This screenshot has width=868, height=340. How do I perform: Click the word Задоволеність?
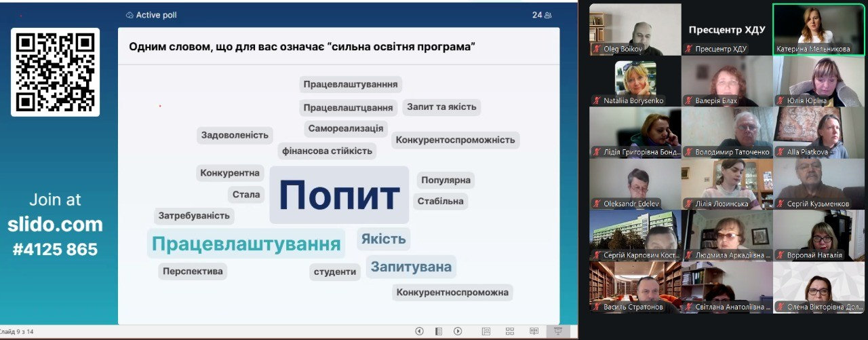(235, 135)
